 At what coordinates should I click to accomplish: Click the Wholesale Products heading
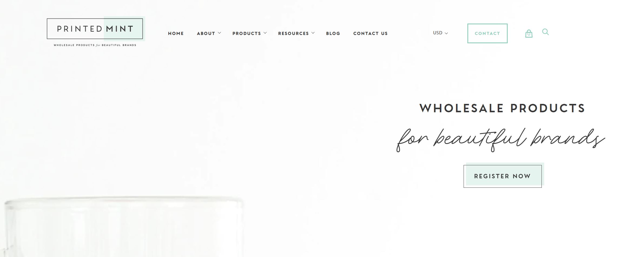point(502,108)
